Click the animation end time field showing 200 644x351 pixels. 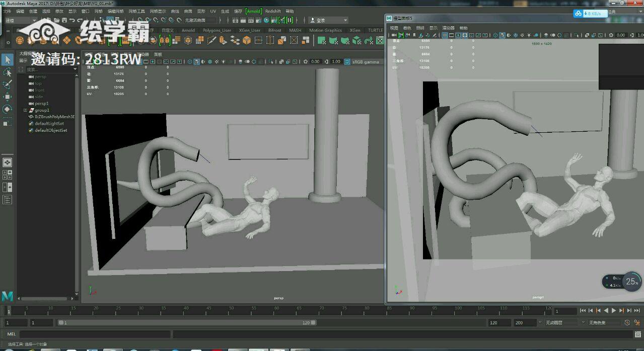pyautogui.click(x=524, y=323)
